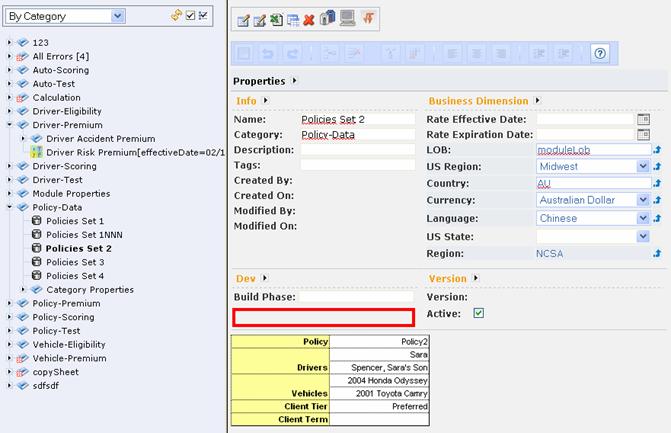Screen dimensions: 671x433
Task: Click the undo arrow in editor toolbar
Action: [x=268, y=53]
